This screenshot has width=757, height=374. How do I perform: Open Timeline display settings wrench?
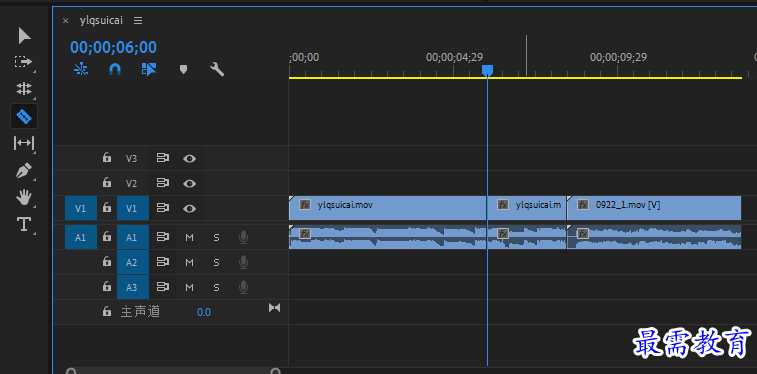click(x=217, y=70)
